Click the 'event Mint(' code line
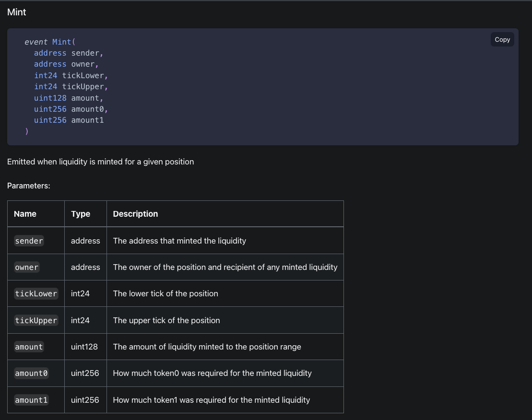This screenshot has width=532, height=420. click(50, 42)
